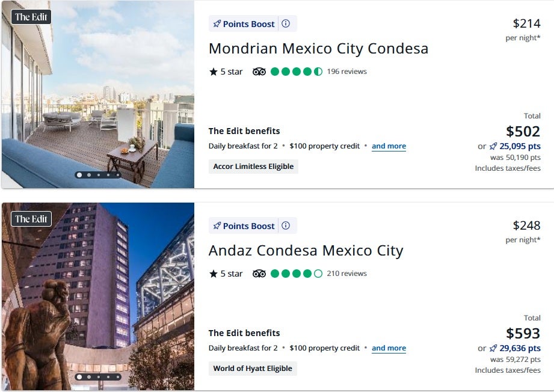Click the Accor Limitless Eligible badge
Image resolution: width=554 pixels, height=392 pixels.
pos(253,167)
